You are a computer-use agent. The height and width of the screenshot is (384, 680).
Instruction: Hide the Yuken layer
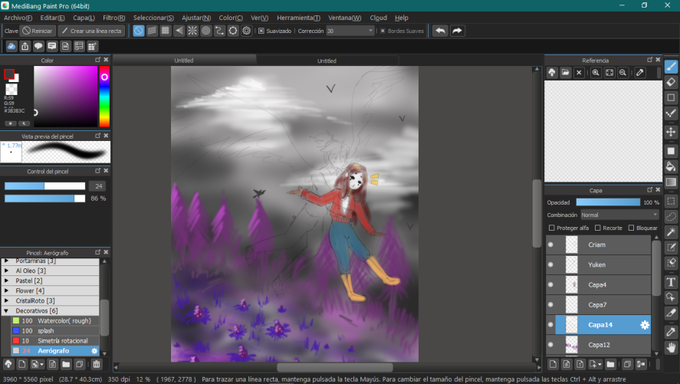click(551, 265)
